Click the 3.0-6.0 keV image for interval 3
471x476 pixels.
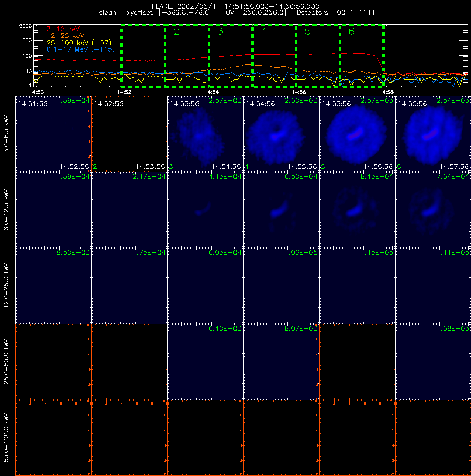[205, 134]
